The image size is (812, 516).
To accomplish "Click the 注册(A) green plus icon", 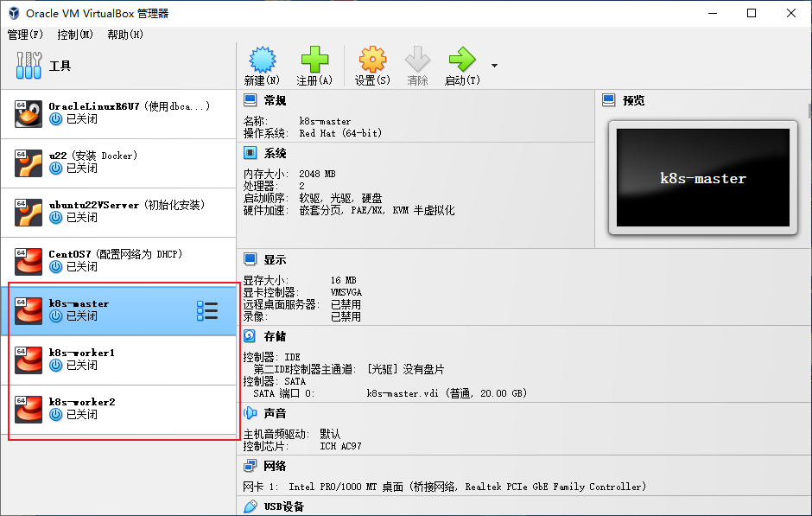I will pos(314,60).
